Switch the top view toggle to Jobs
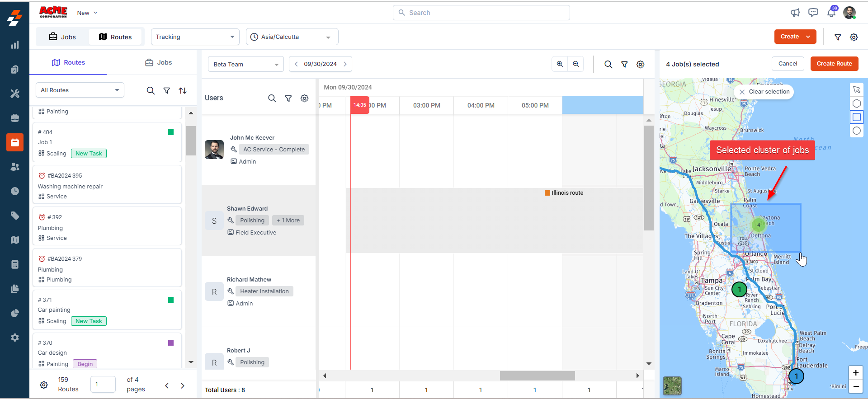The height and width of the screenshot is (399, 868). (x=62, y=37)
